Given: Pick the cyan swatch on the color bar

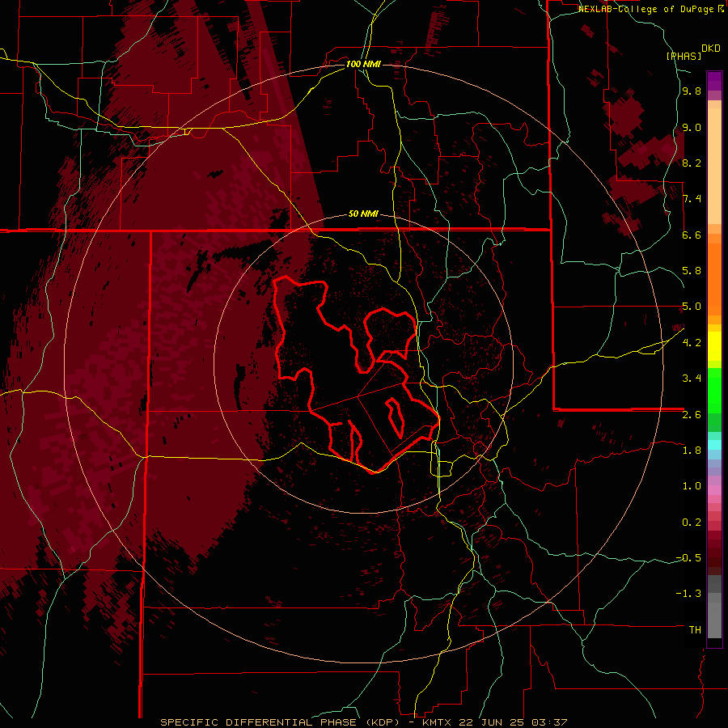Looking at the screenshot, I should point(714,445).
